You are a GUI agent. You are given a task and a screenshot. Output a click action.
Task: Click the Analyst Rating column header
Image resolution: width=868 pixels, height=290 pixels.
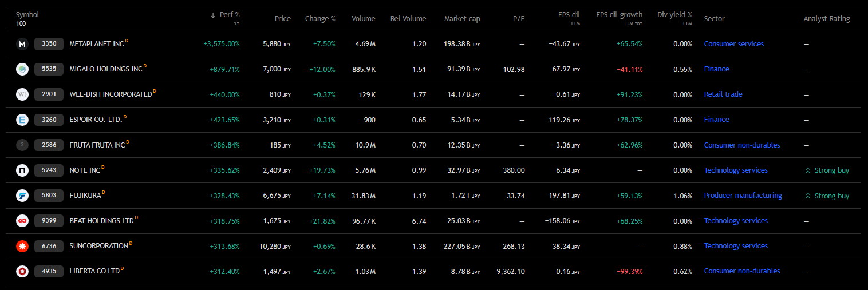[826, 19]
